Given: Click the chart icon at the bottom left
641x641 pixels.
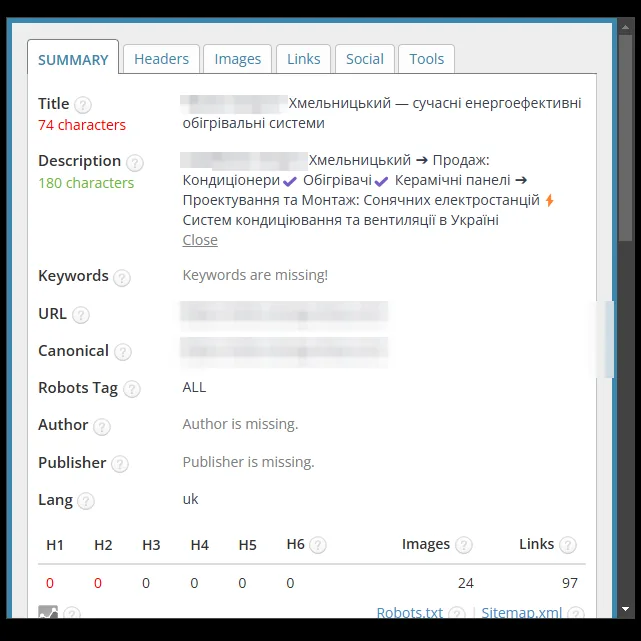Looking at the screenshot, I should coord(48,612).
